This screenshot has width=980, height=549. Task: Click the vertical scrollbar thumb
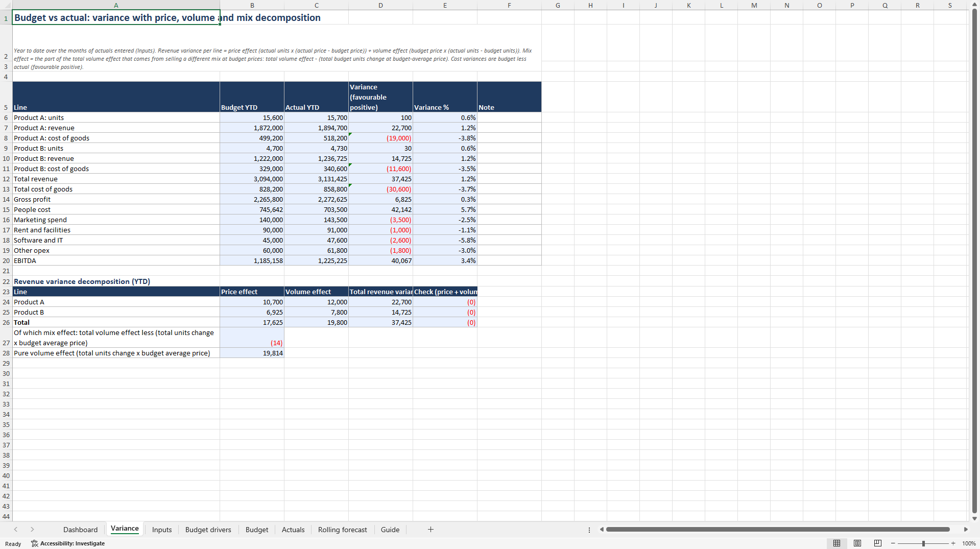974,261
